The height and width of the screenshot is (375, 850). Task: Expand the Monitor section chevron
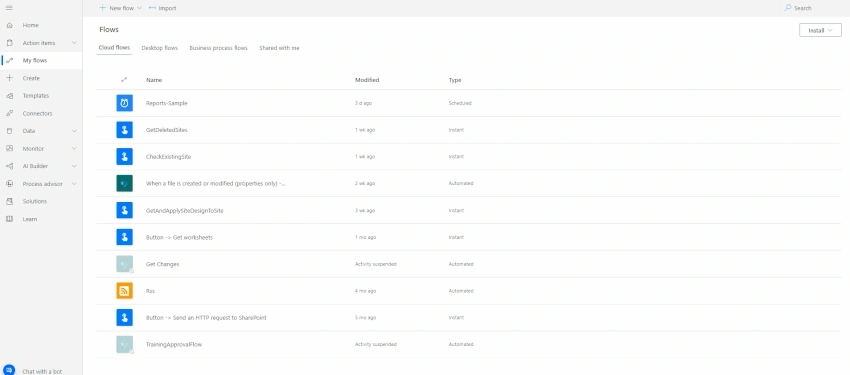tap(74, 148)
